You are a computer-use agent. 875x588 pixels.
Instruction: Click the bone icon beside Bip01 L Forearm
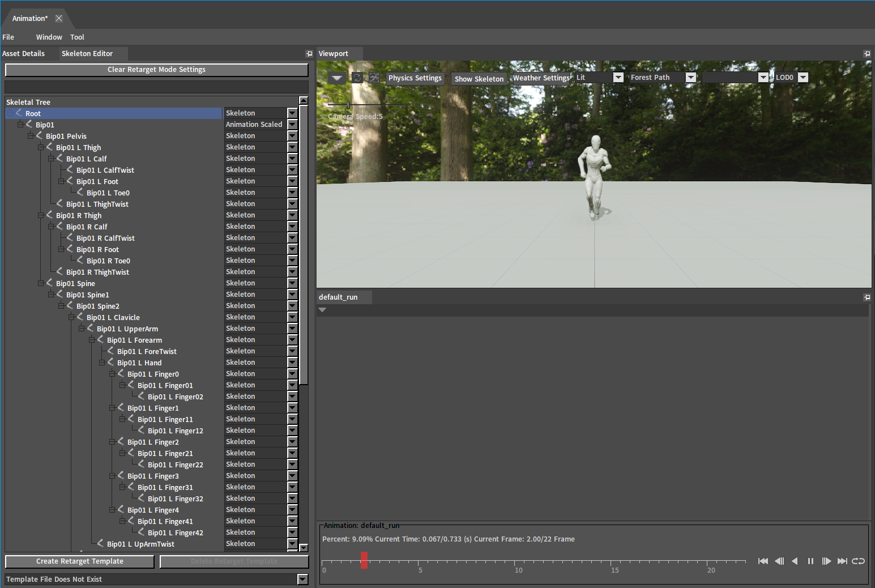(100, 339)
